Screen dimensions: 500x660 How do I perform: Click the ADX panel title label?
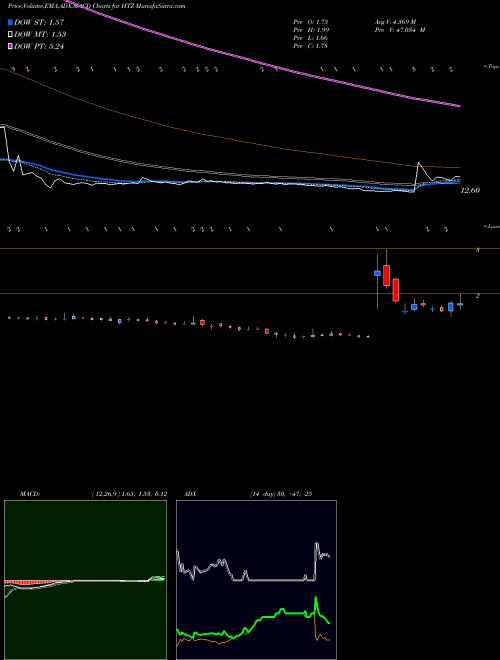pos(190,494)
